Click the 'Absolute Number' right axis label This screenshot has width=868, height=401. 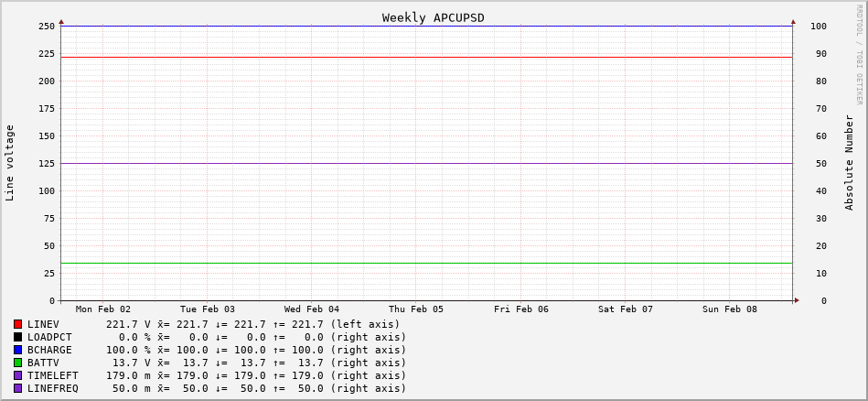pos(849,162)
